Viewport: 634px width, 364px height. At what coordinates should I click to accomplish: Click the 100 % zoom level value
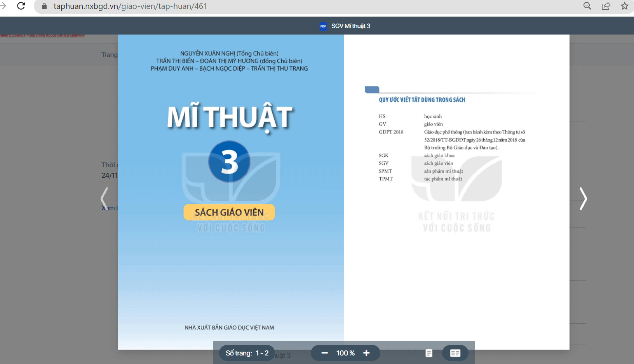(345, 353)
